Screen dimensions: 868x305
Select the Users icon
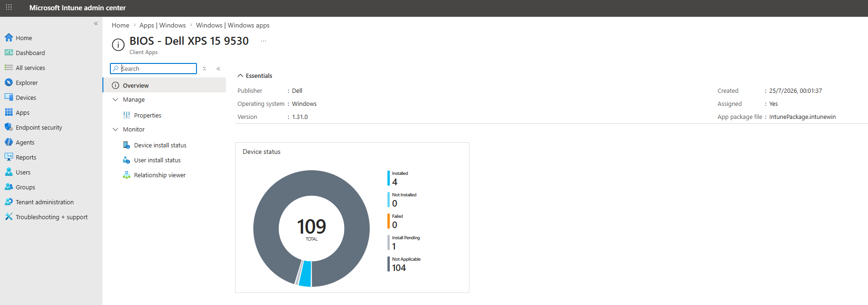(9, 172)
